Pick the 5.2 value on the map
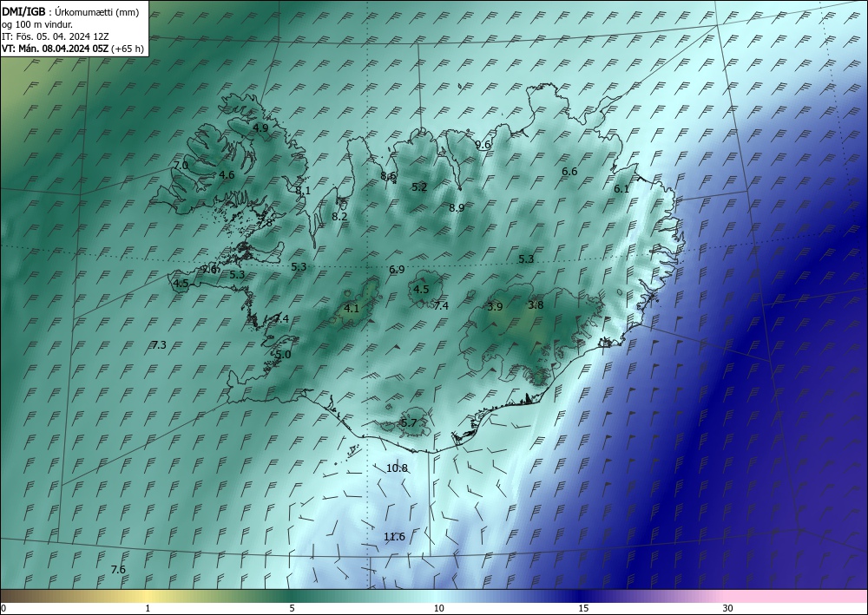This screenshot has height=615, width=868. 419,187
